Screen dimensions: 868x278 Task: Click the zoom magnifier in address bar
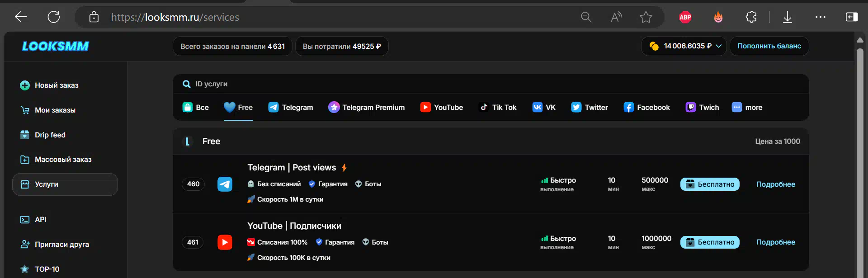click(586, 17)
